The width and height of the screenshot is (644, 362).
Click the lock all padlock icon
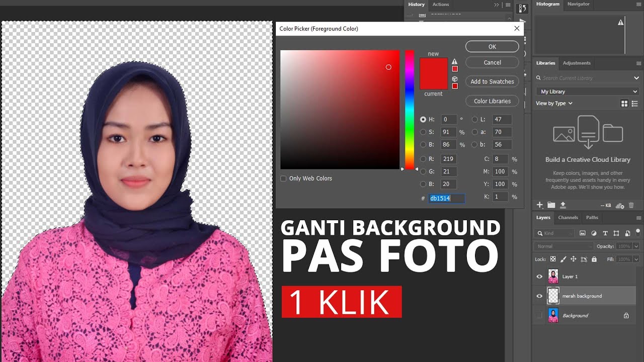point(594,259)
